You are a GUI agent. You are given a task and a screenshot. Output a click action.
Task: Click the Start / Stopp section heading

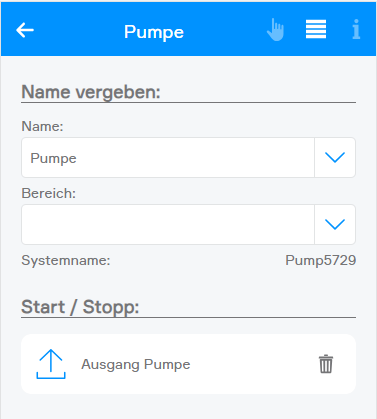[80, 307]
